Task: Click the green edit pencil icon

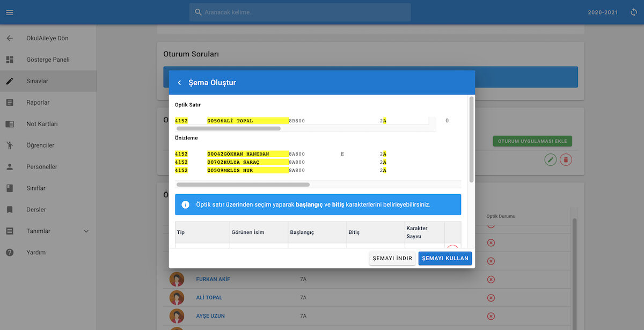Action: click(551, 159)
